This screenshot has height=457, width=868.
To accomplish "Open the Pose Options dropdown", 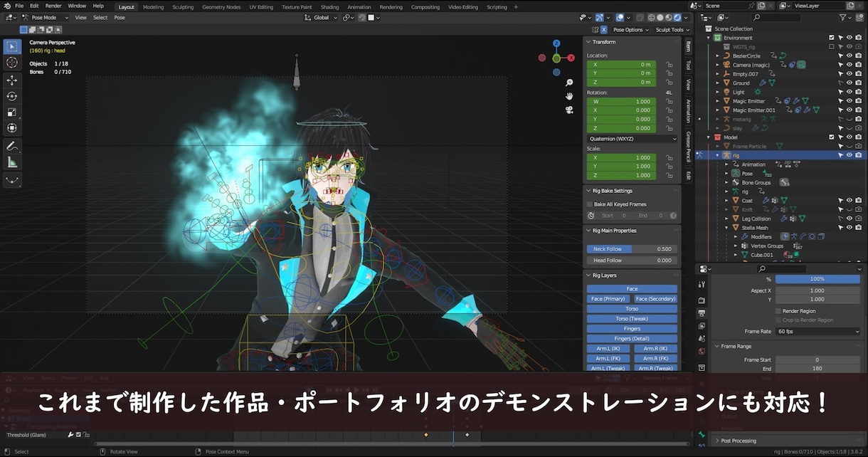I will (630, 30).
